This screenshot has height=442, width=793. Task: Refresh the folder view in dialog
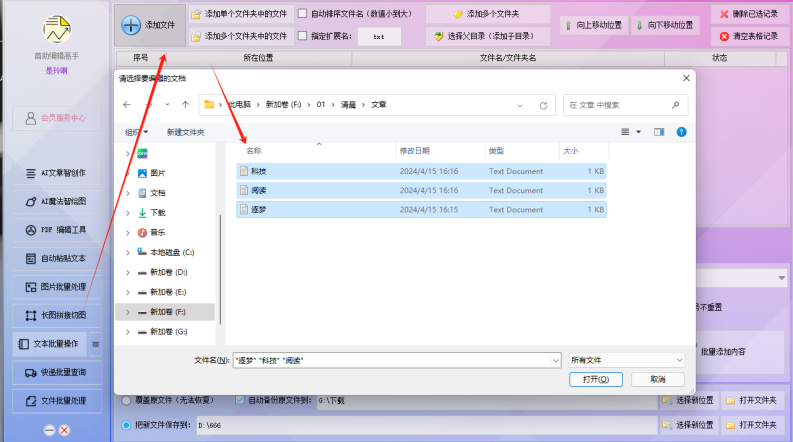[x=543, y=105]
